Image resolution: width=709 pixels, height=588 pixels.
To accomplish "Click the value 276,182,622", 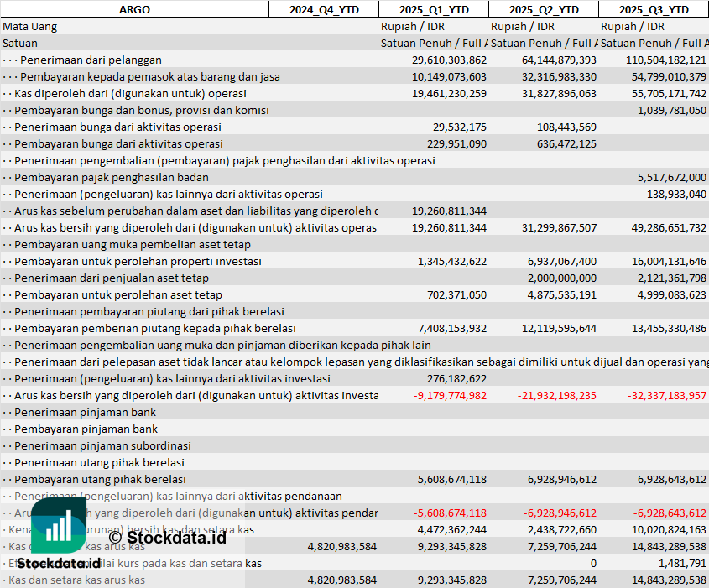I will click(x=456, y=377).
